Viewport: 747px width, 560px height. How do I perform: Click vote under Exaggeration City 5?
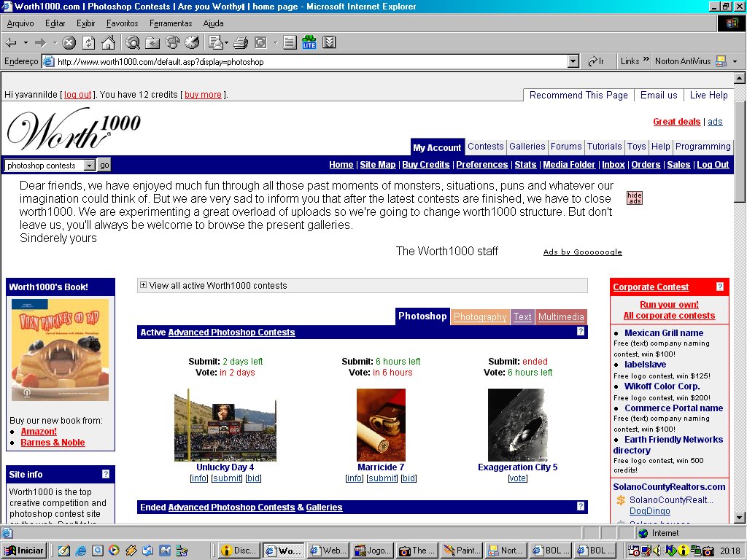(518, 478)
